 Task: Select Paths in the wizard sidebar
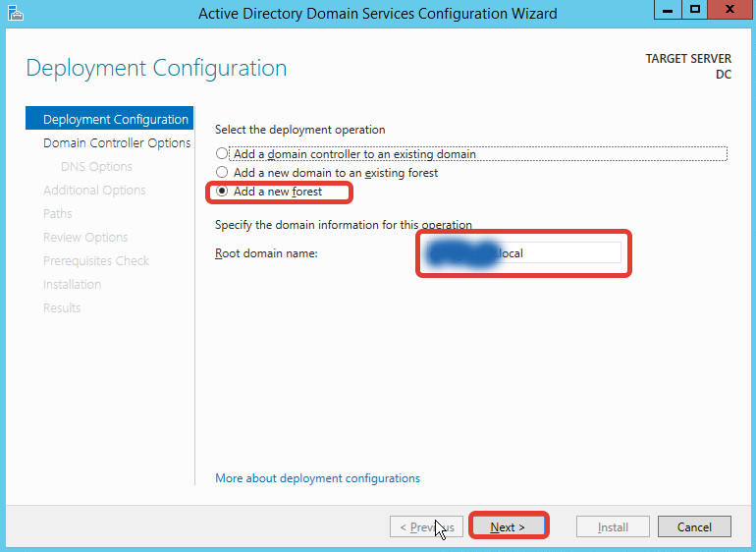(x=58, y=214)
